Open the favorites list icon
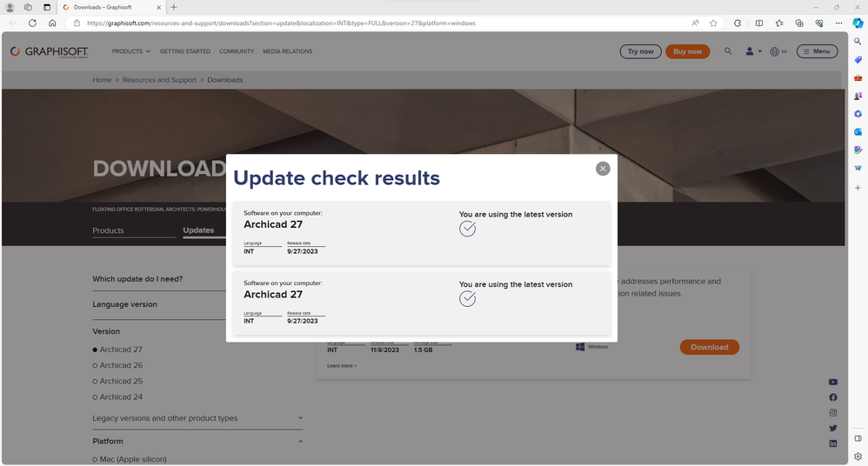This screenshot has height=466, width=868. pyautogui.click(x=779, y=23)
